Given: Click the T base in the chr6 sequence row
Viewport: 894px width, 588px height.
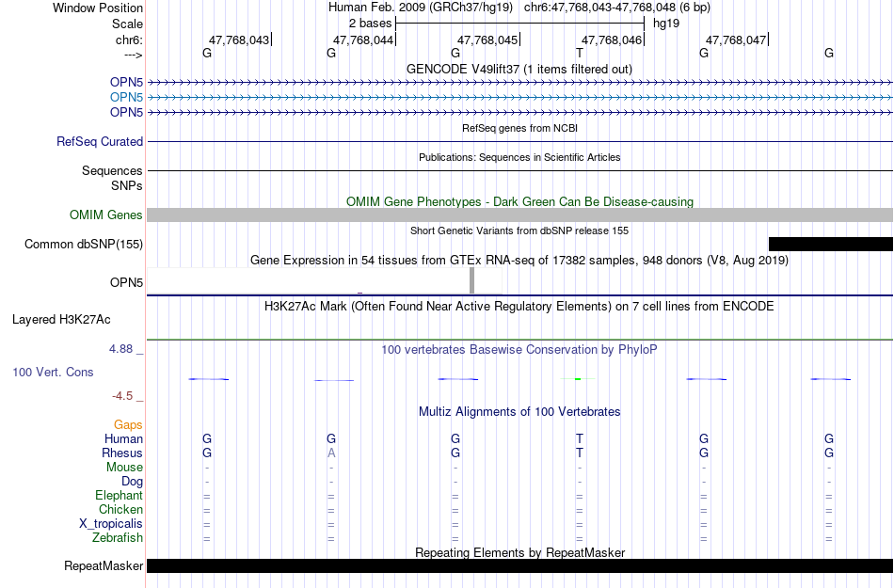Looking at the screenshot, I should point(580,53).
